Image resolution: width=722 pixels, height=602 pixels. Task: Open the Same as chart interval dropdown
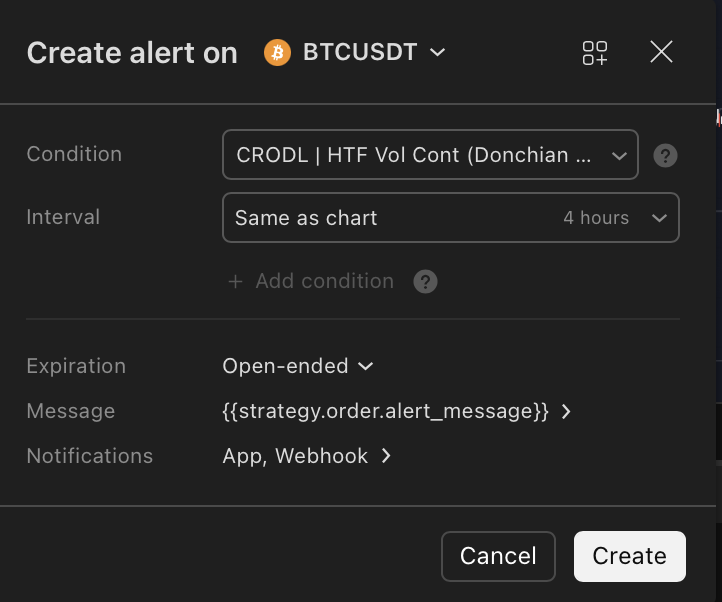click(451, 218)
